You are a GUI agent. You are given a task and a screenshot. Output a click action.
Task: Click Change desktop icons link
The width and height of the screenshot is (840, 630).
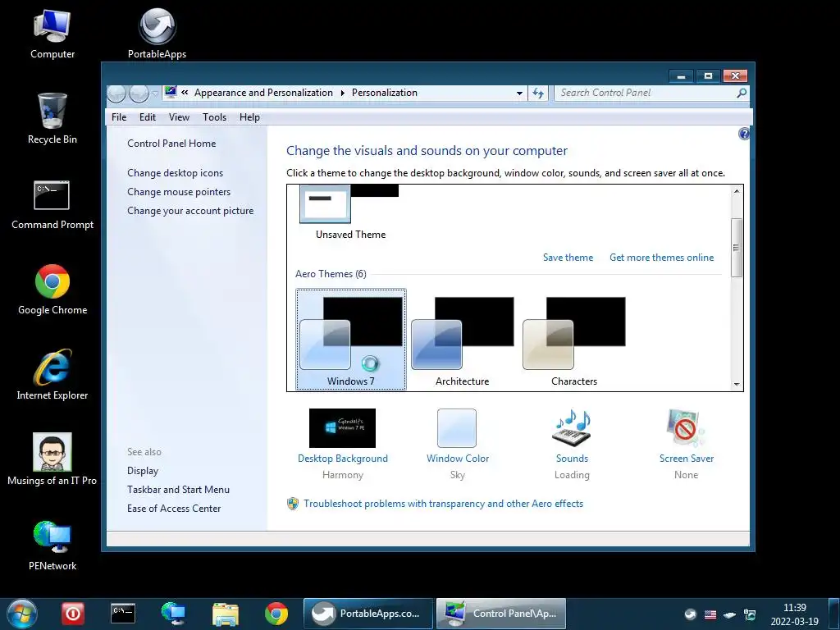[x=176, y=173]
